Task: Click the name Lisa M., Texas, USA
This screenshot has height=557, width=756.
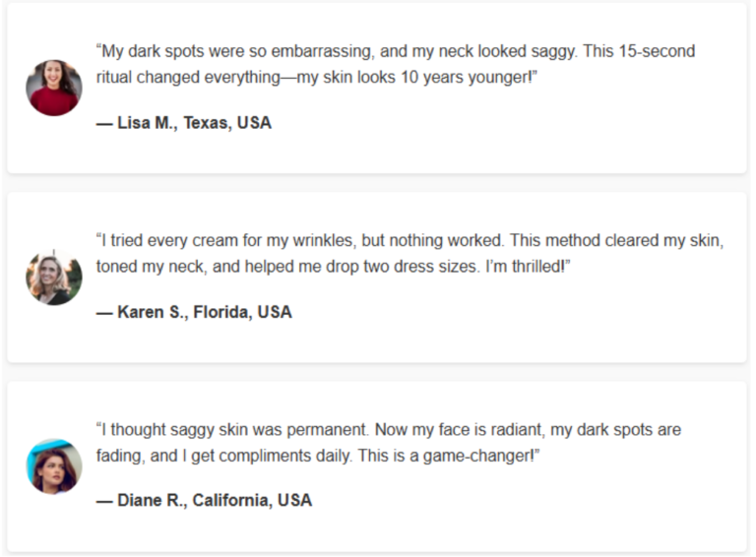Action: [194, 123]
